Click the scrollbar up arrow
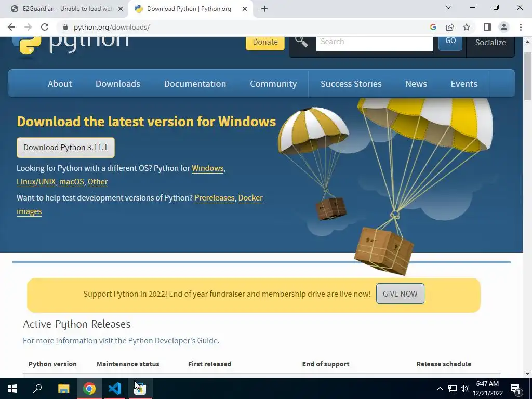The height and width of the screenshot is (399, 532). coord(528,42)
